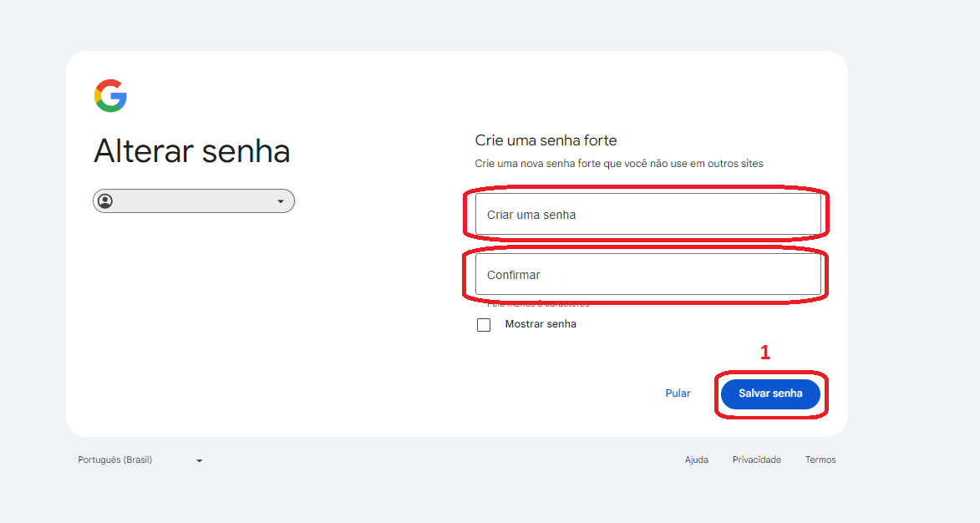
Task: Open the "Ajuda" footer link
Action: [x=696, y=460]
